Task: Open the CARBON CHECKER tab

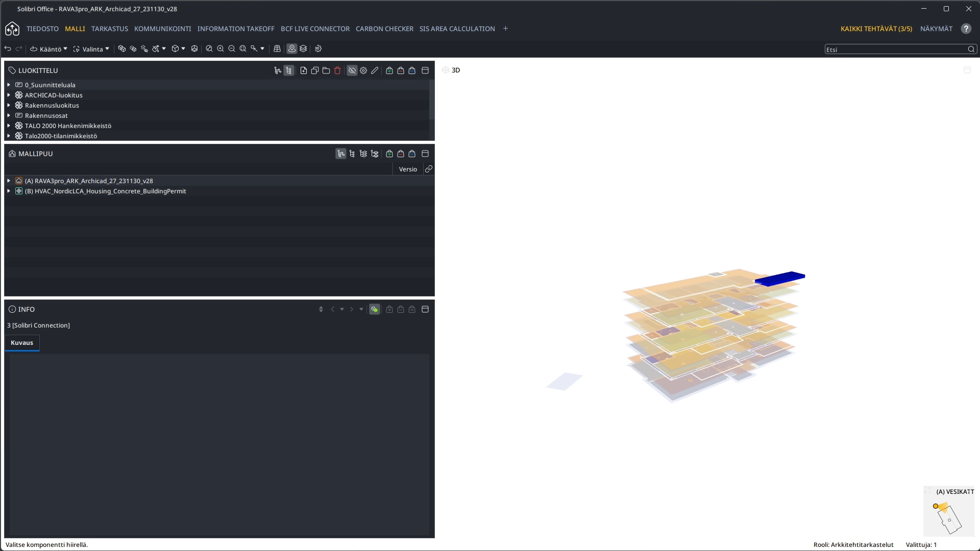Action: point(384,29)
